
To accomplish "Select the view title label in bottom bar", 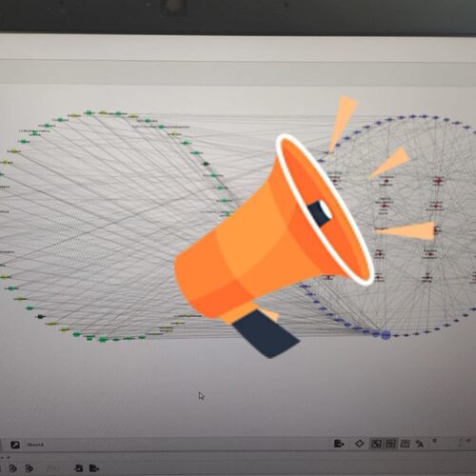I will tap(35, 445).
